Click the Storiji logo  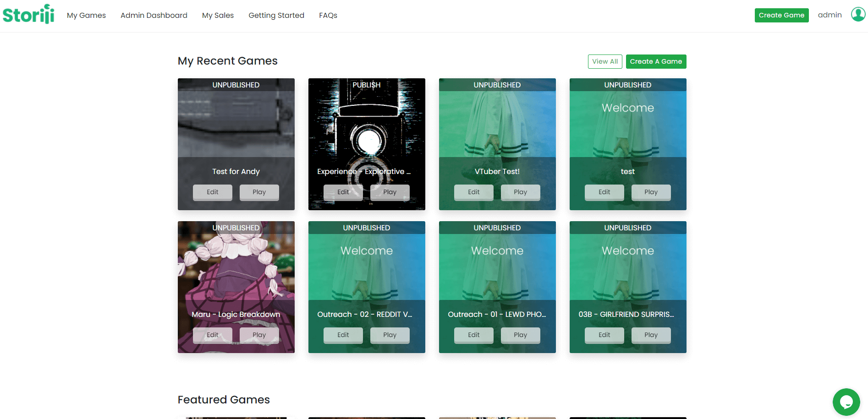click(28, 14)
